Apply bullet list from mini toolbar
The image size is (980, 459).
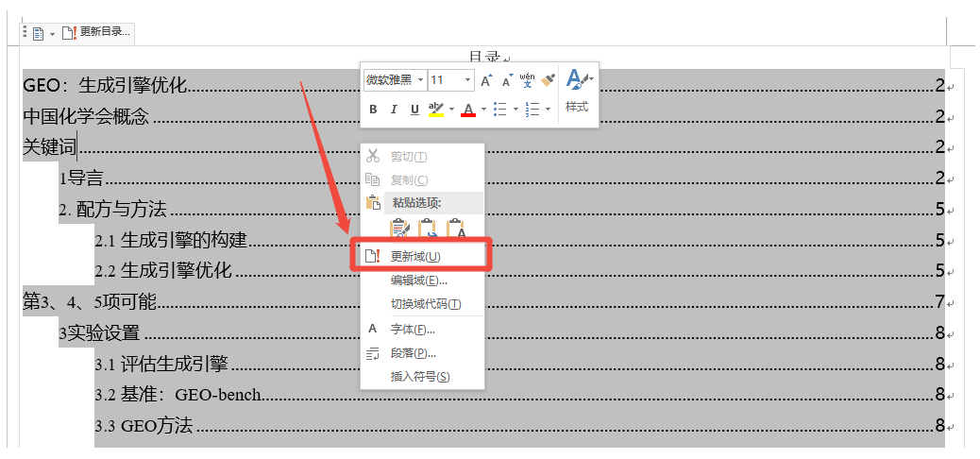coord(499,110)
